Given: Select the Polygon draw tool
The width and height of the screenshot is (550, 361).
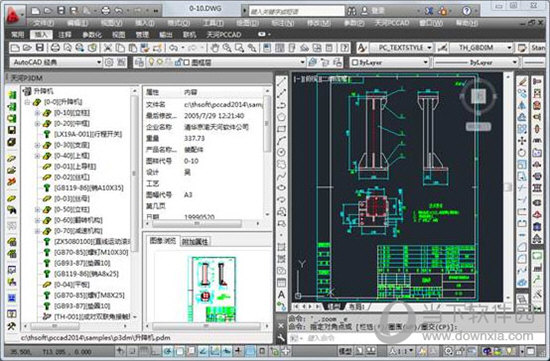Looking at the screenshot, I should coord(281,117).
